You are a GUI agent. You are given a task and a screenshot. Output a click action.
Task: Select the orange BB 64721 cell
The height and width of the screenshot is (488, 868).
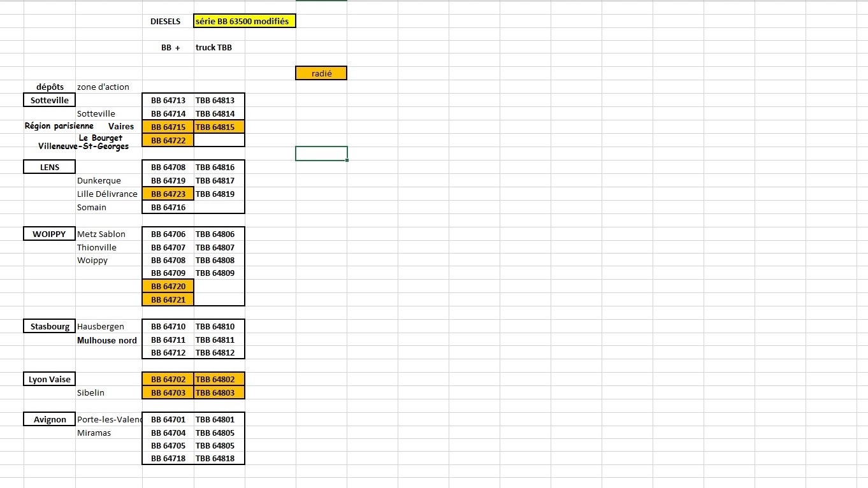coord(168,299)
